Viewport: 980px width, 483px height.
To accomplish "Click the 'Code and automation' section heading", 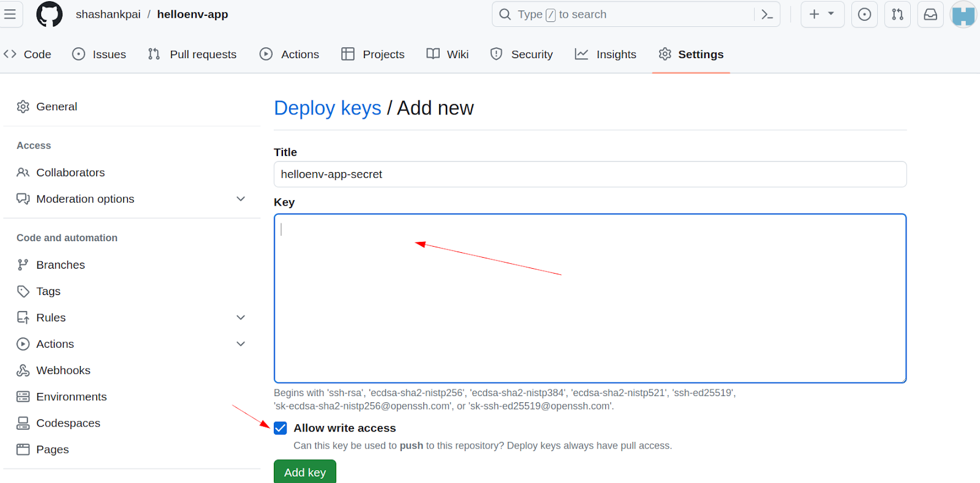I will point(67,238).
